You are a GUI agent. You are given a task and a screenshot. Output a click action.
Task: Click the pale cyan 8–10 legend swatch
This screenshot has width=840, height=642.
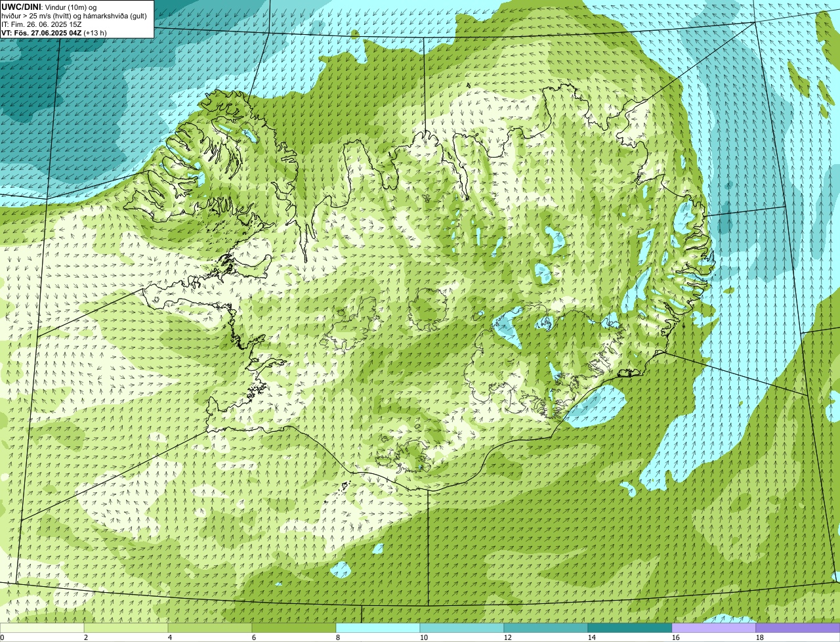coord(378,628)
